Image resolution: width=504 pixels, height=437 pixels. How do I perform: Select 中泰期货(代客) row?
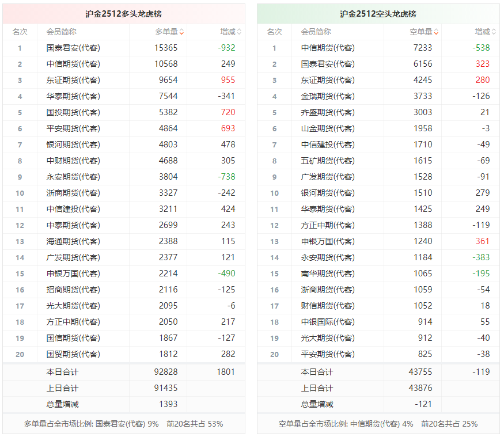point(124,225)
